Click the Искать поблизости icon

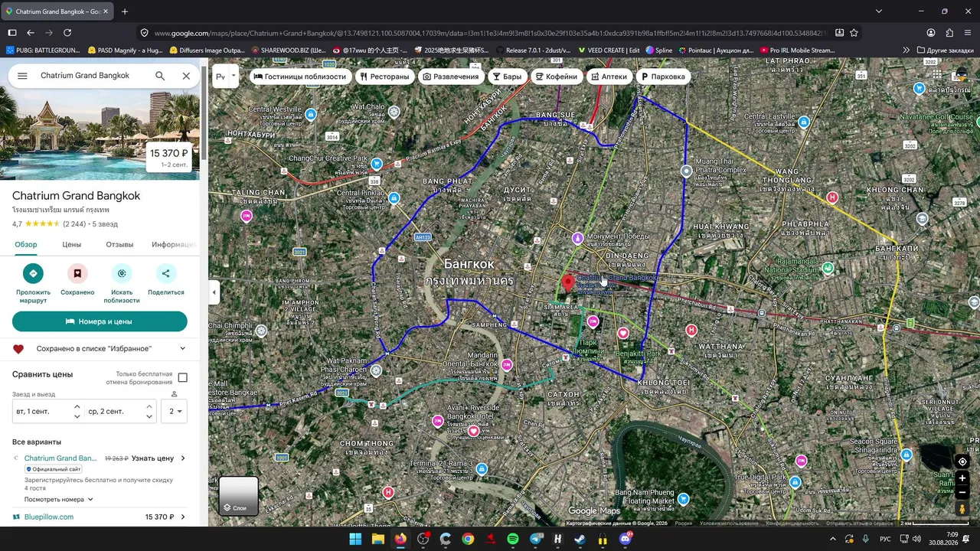click(122, 273)
